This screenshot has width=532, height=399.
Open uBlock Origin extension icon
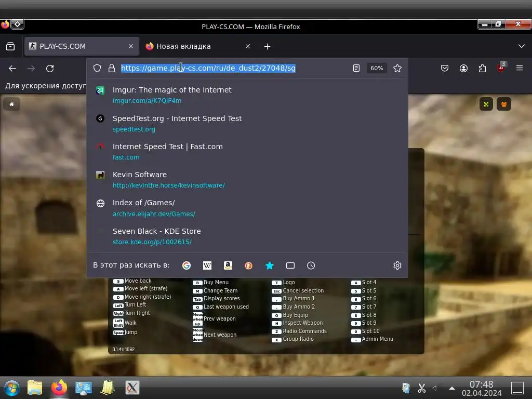pyautogui.click(x=501, y=68)
